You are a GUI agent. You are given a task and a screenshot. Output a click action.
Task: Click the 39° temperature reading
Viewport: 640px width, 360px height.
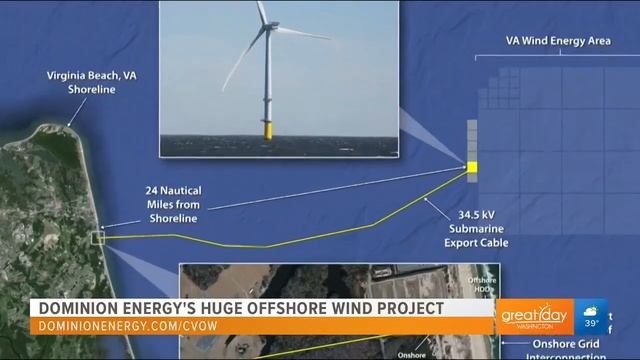pos(591,324)
